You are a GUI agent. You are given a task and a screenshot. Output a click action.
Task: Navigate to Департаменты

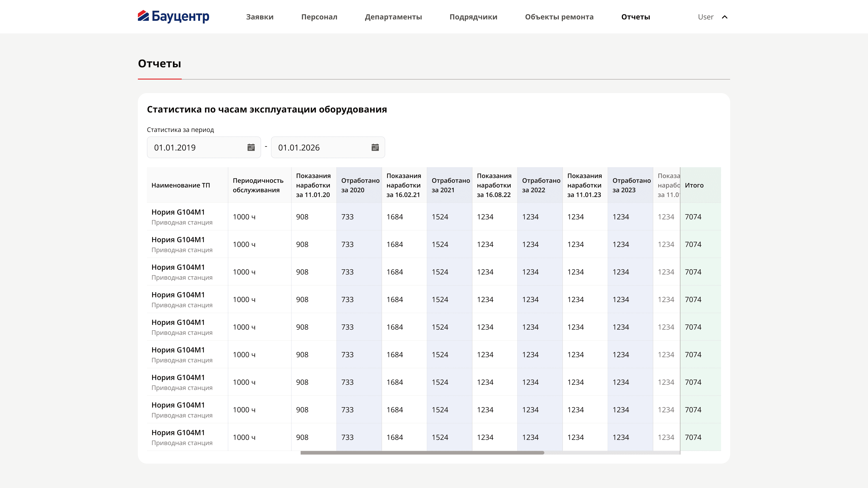coord(393,17)
